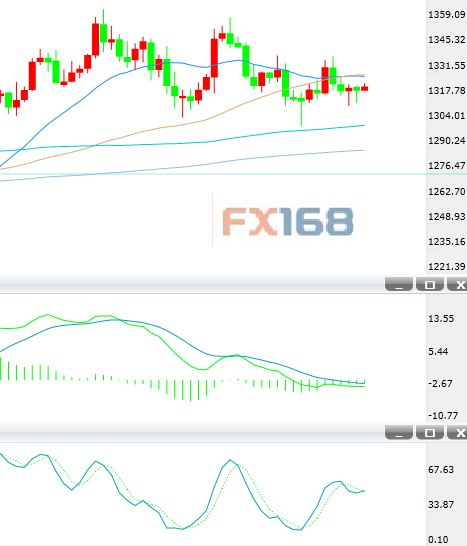The height and width of the screenshot is (546, 467).
Task: Click the 5.44 MACD scale value
Action: tap(438, 351)
